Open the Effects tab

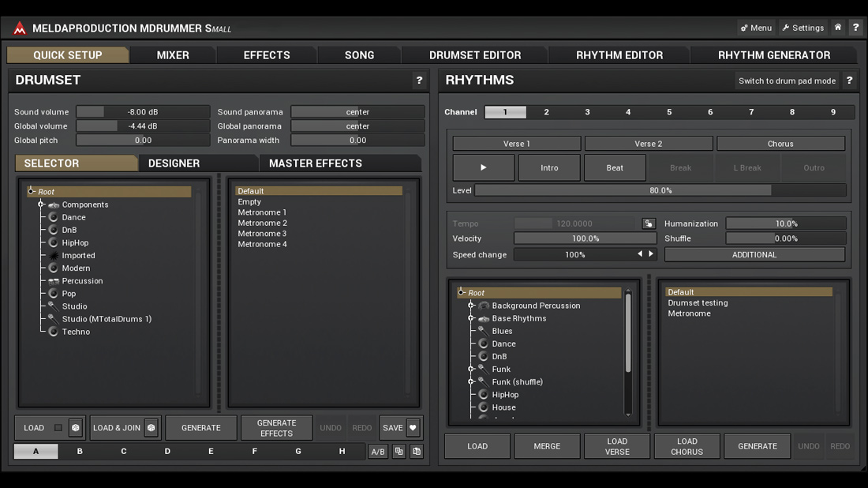click(x=267, y=54)
